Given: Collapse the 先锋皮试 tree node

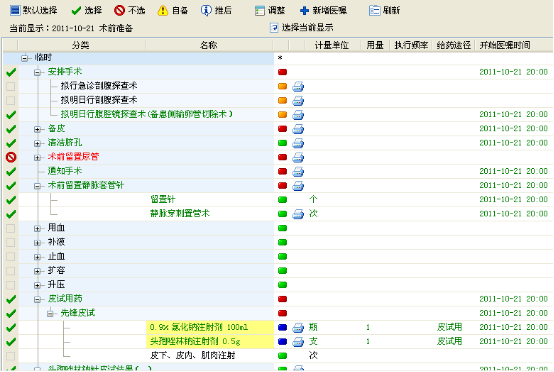Looking at the screenshot, I should click(50, 314).
